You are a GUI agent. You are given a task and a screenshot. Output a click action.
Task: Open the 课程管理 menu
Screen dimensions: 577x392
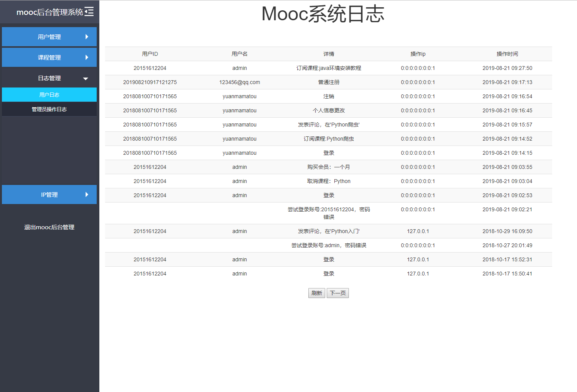tap(49, 57)
